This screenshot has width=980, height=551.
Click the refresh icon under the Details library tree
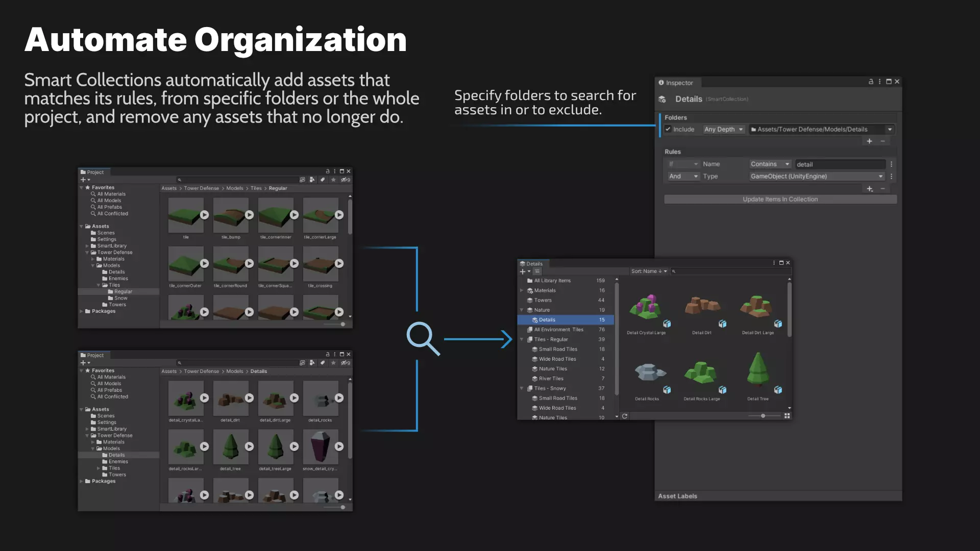click(625, 416)
